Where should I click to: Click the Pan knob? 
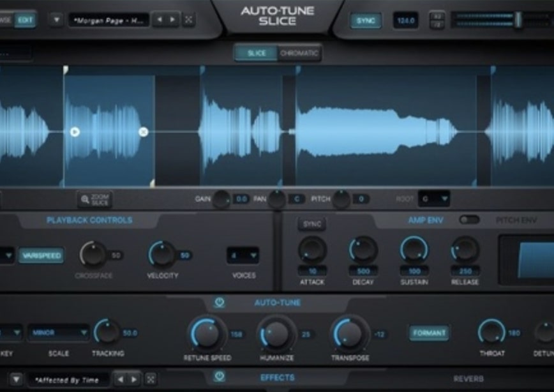(x=277, y=199)
